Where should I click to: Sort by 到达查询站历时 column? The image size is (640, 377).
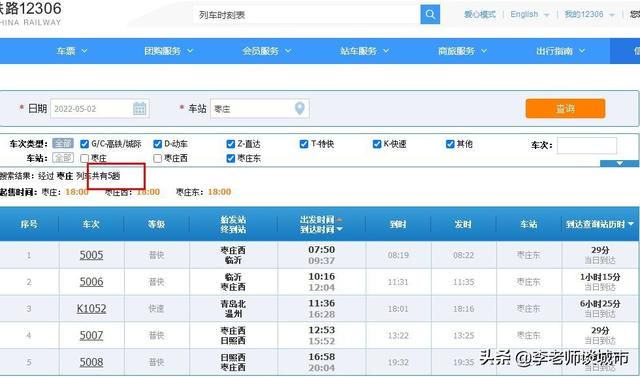[599, 224]
